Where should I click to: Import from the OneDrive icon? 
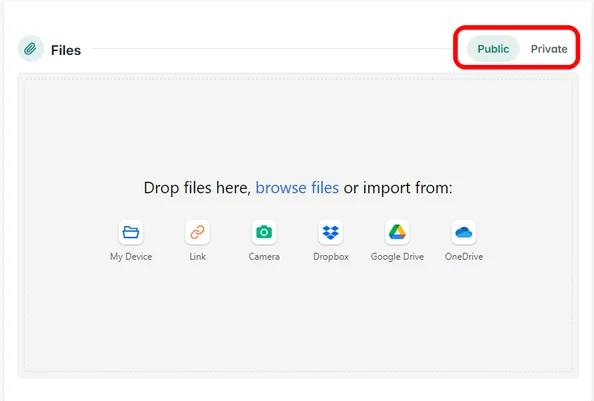(464, 232)
